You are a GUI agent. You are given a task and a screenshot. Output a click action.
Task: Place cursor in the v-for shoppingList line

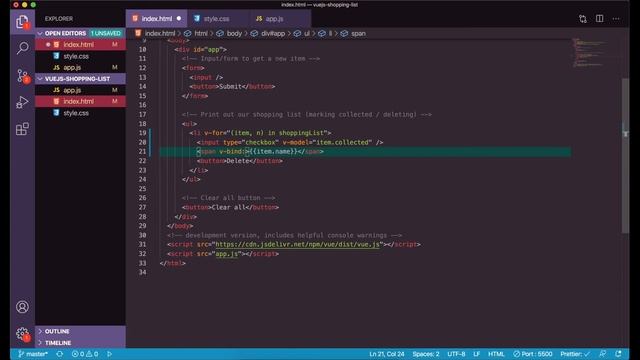pos(260,133)
